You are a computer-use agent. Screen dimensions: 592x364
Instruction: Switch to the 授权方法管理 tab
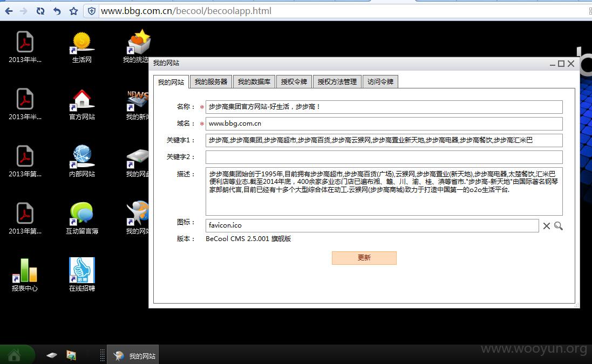[x=337, y=81]
